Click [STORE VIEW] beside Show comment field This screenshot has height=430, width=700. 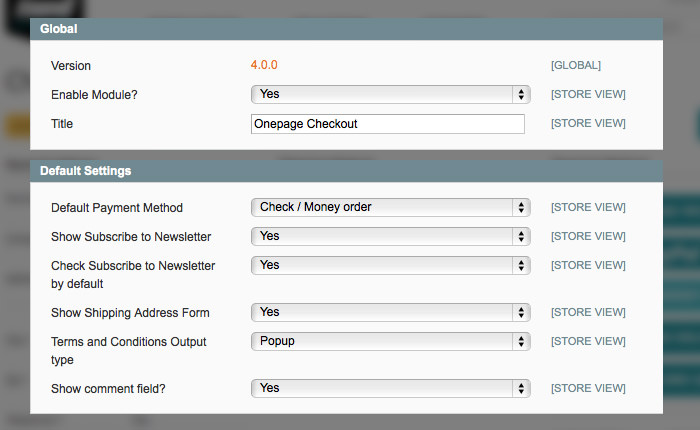click(588, 388)
